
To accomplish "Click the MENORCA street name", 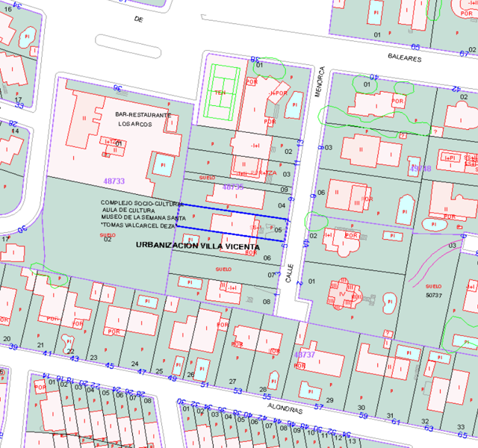I will pos(322,84).
